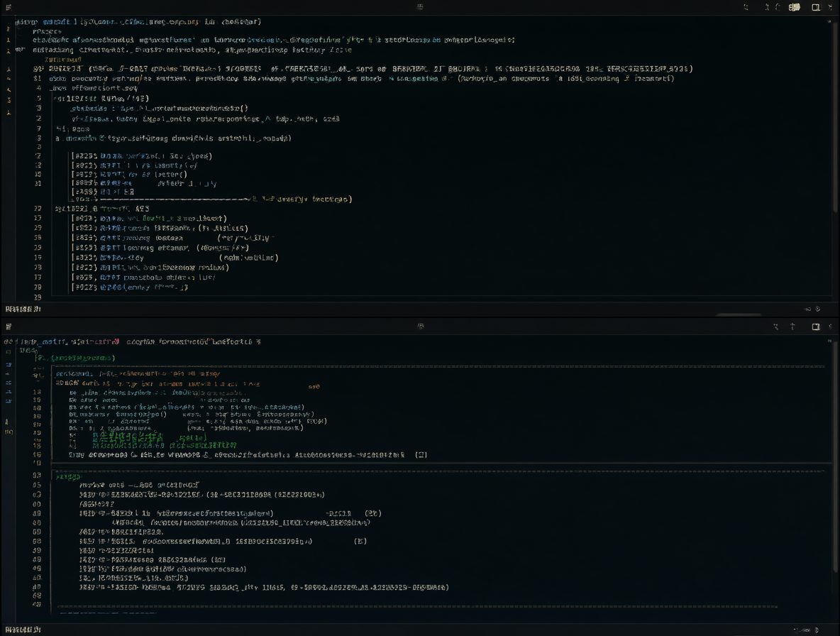Open the top pane's menu icon
Viewport: 840px width, 636px height.
point(8,7)
